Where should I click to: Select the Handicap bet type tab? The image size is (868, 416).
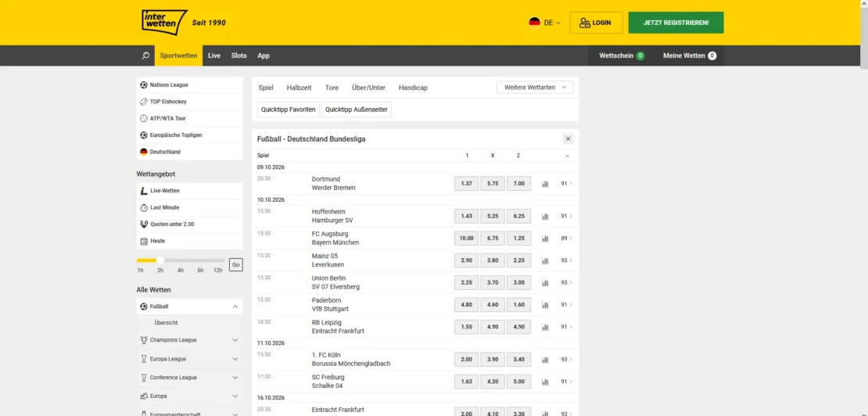[x=413, y=88]
